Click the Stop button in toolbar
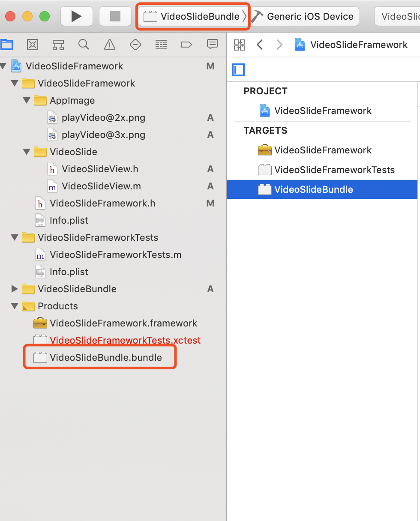Screen dimensions: 420x521 pyautogui.click(x=115, y=16)
